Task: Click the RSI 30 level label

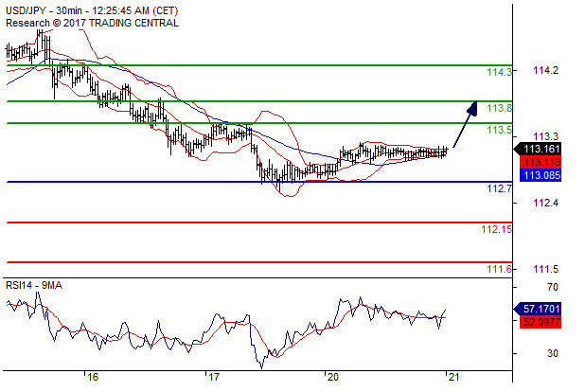Action: pos(553,353)
